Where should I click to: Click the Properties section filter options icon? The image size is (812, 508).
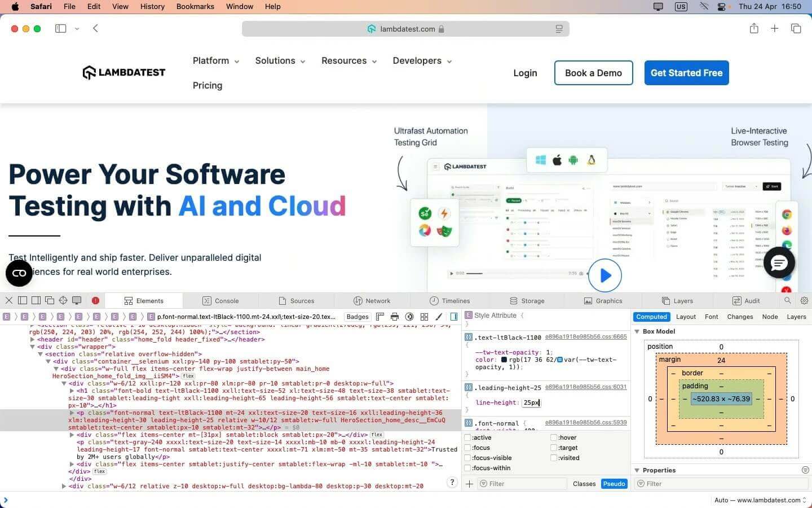[x=805, y=470]
